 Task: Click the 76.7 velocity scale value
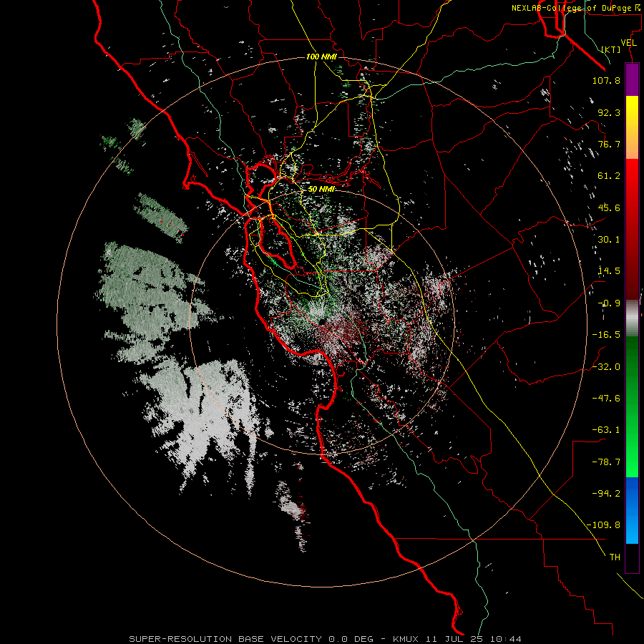click(609, 144)
